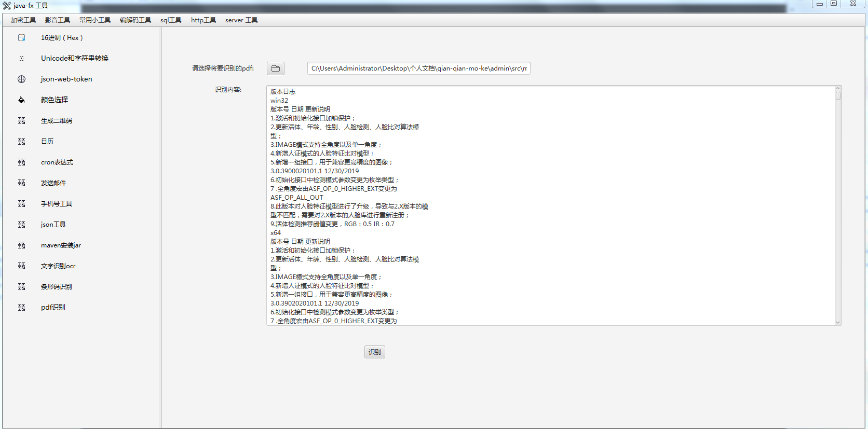Click the Unicode和字符串转换 sidebar icon
The image size is (868, 429).
pyautogui.click(x=21, y=59)
